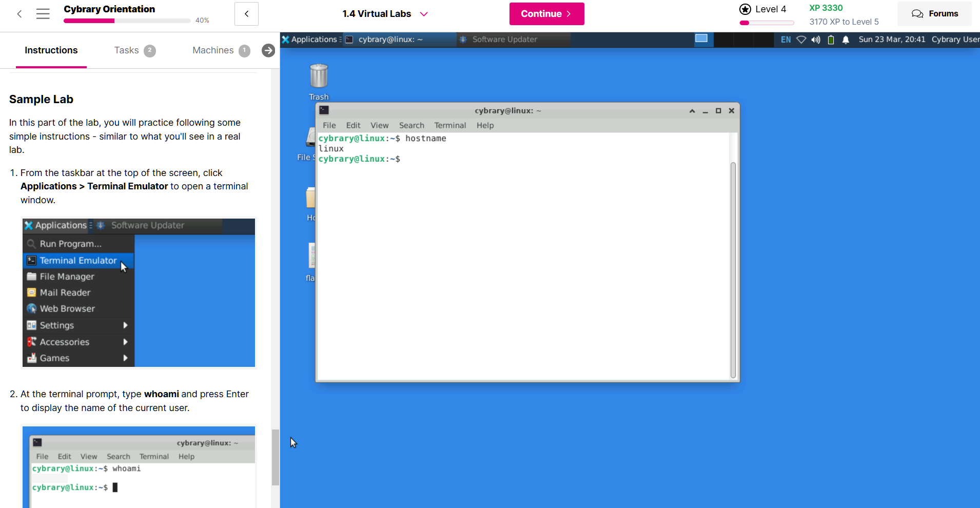Click the right arrow circle icon
This screenshot has height=508, width=980.
[x=268, y=50]
